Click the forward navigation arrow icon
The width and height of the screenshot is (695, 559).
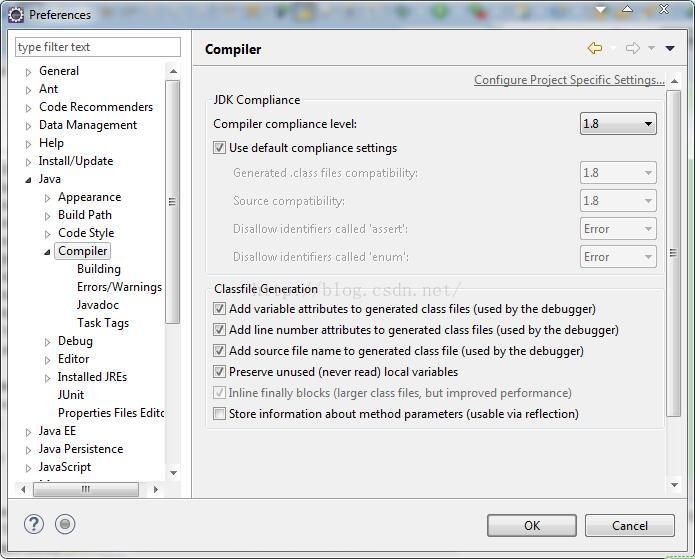point(633,48)
